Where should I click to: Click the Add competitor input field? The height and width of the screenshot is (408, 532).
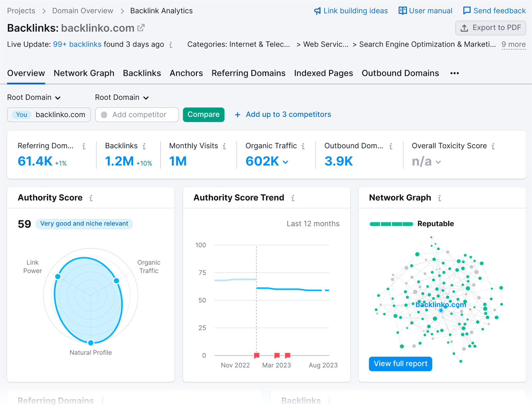(137, 115)
